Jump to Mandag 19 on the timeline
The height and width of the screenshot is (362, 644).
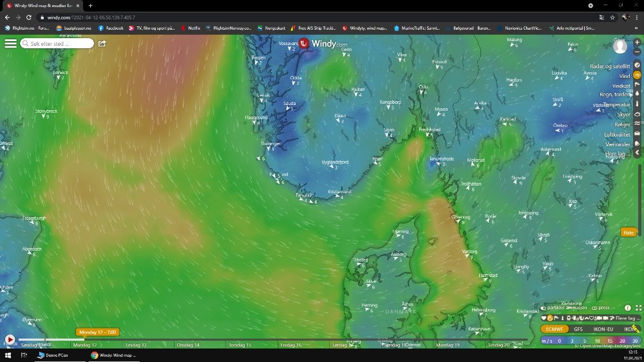coord(448,345)
